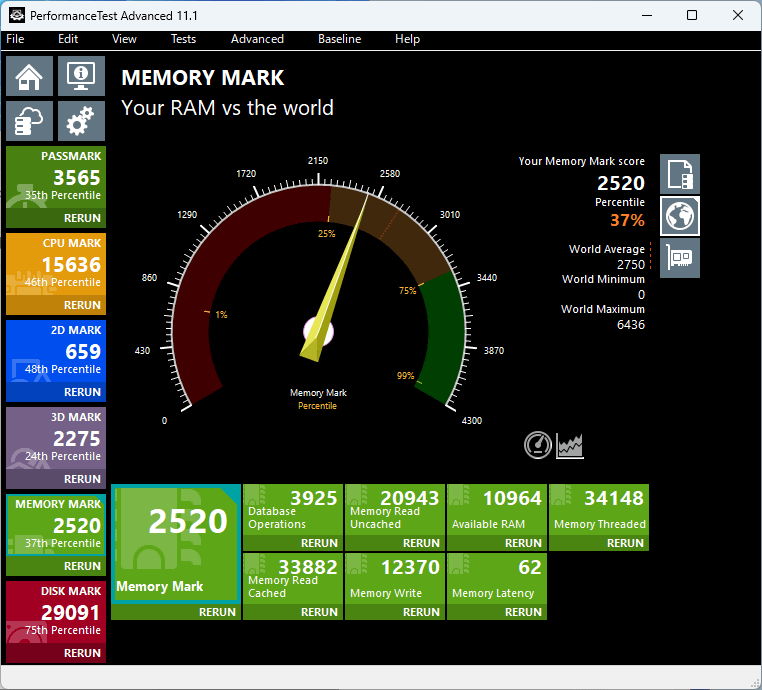This screenshot has height=690, width=762.
Task: Rerun the Memory Threaded test
Action: [625, 543]
